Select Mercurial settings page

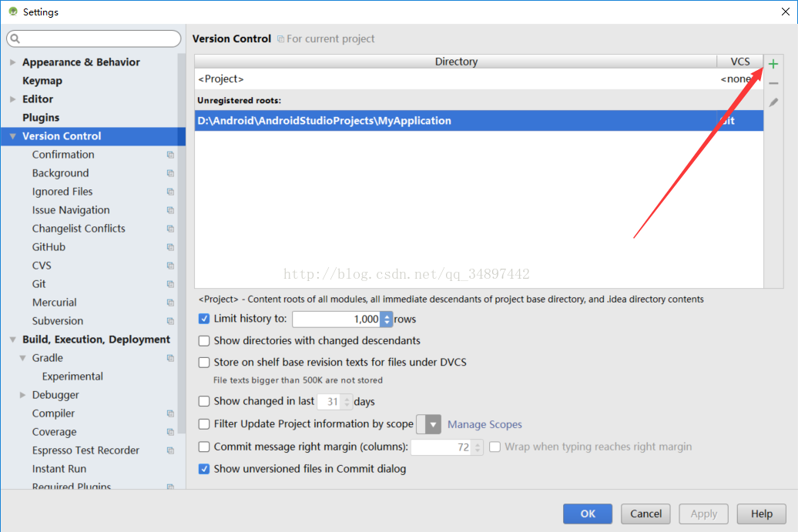click(55, 303)
